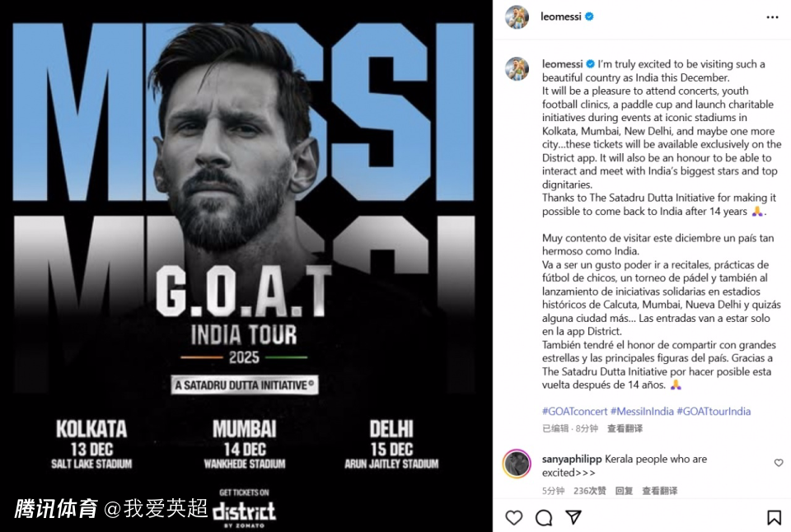Click the leomessi username in the header
Screen dimensions: 791x532
coord(561,16)
